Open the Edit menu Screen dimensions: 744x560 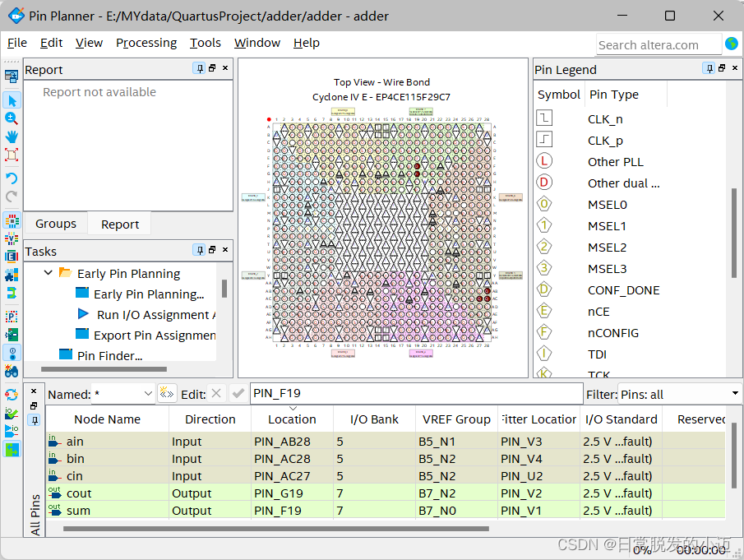(x=51, y=43)
